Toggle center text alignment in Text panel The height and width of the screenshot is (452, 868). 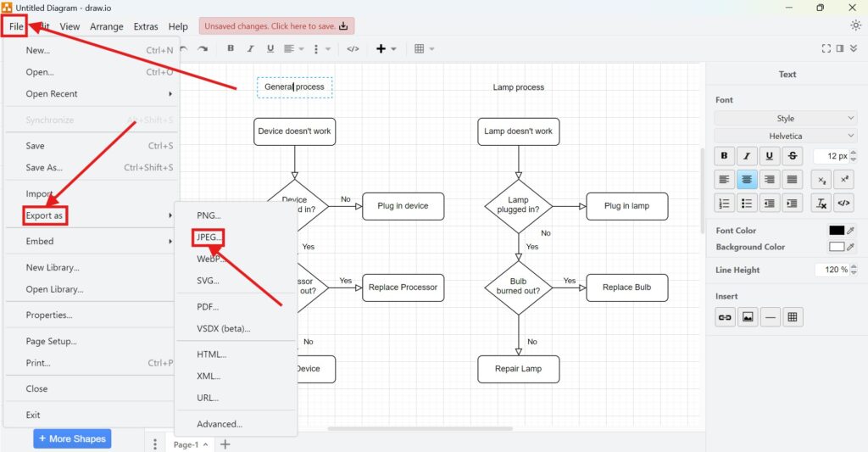pos(747,180)
